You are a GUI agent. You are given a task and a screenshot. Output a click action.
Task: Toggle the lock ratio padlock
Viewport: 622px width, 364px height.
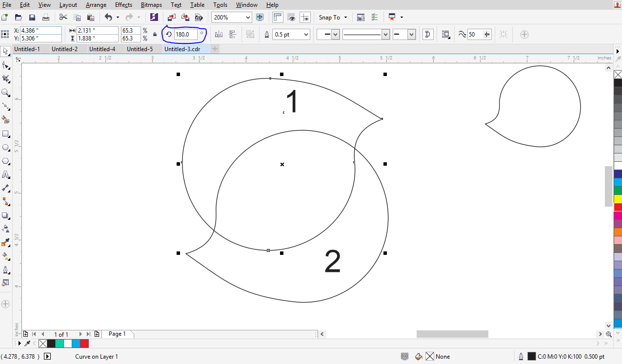pyautogui.click(x=155, y=35)
